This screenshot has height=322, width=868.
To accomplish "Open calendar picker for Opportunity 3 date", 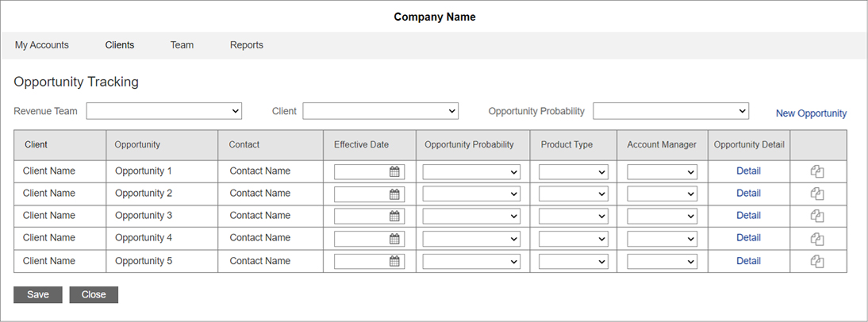I will pyautogui.click(x=394, y=216).
